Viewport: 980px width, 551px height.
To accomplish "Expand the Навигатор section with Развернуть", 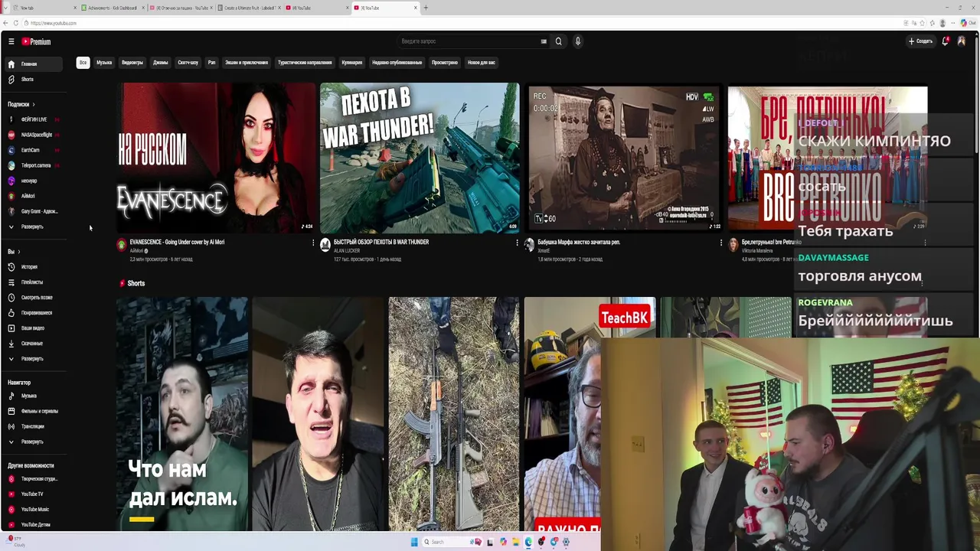I will (x=34, y=442).
